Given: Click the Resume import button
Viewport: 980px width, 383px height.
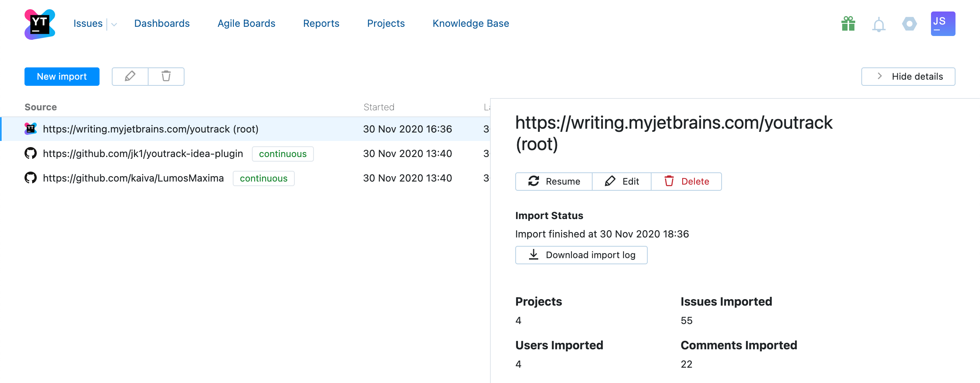Looking at the screenshot, I should 554,182.
